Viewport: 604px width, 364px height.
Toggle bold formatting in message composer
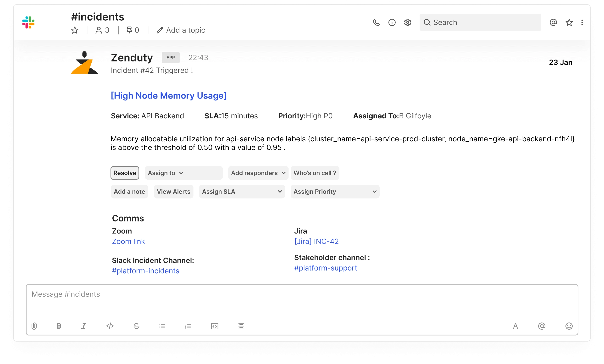[59, 326]
